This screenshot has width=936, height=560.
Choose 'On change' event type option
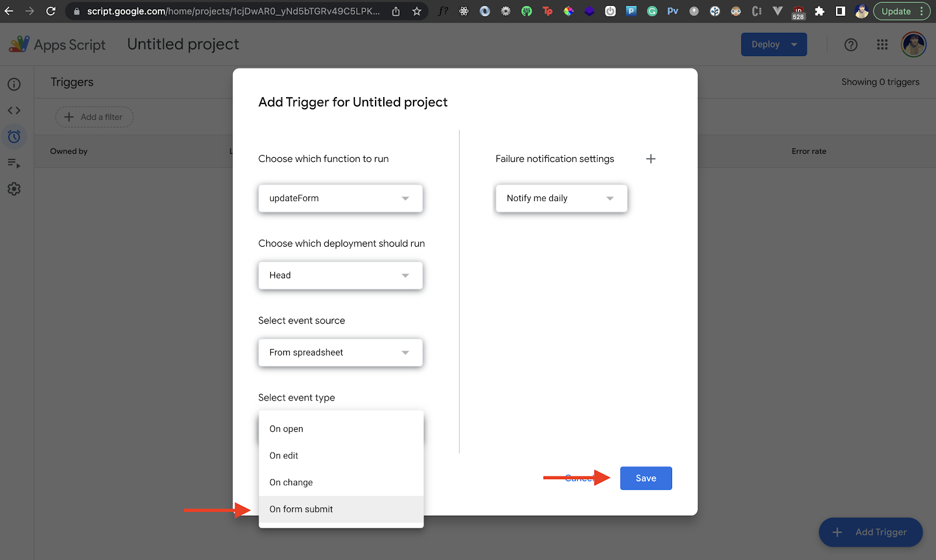tap(341, 482)
